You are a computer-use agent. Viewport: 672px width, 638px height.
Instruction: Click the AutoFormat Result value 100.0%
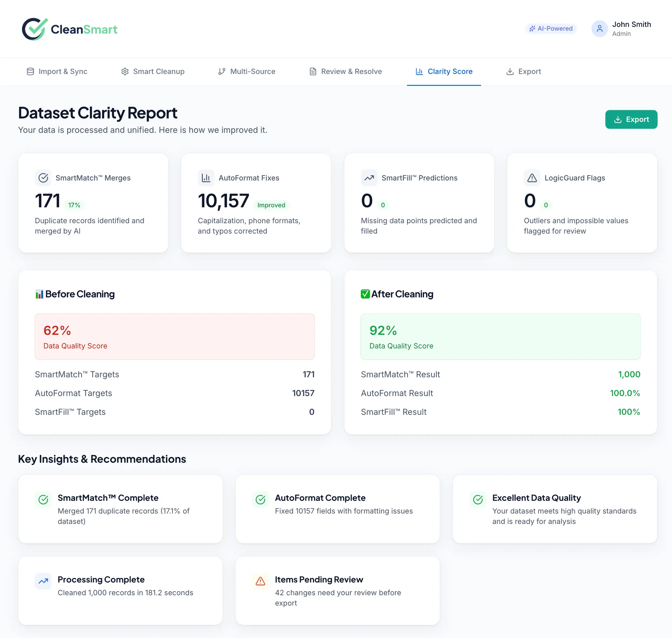click(x=625, y=393)
